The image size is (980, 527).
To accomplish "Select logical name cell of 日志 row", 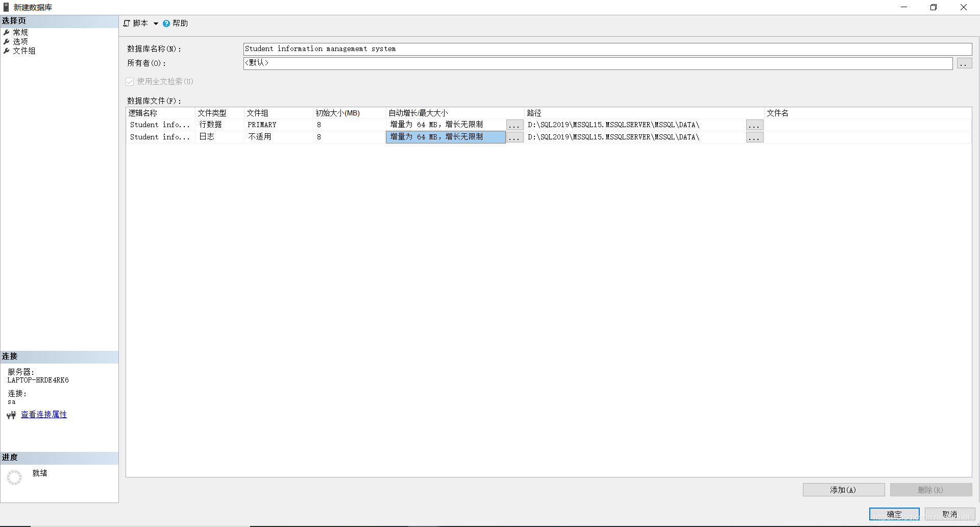I will [x=160, y=137].
